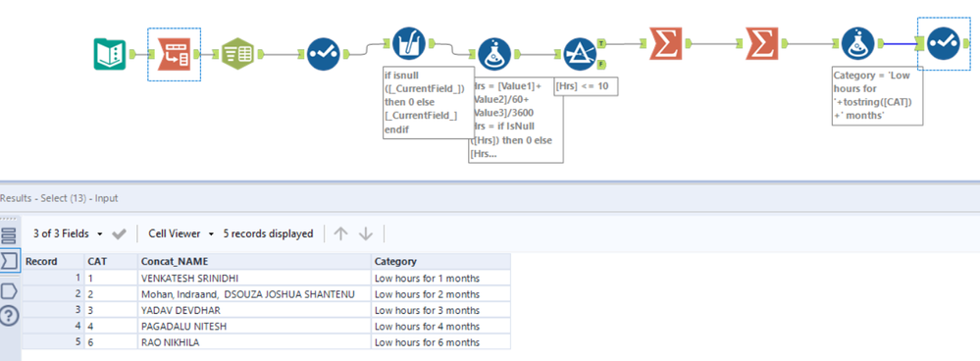
Task: Click the CAT column header
Action: [111, 261]
